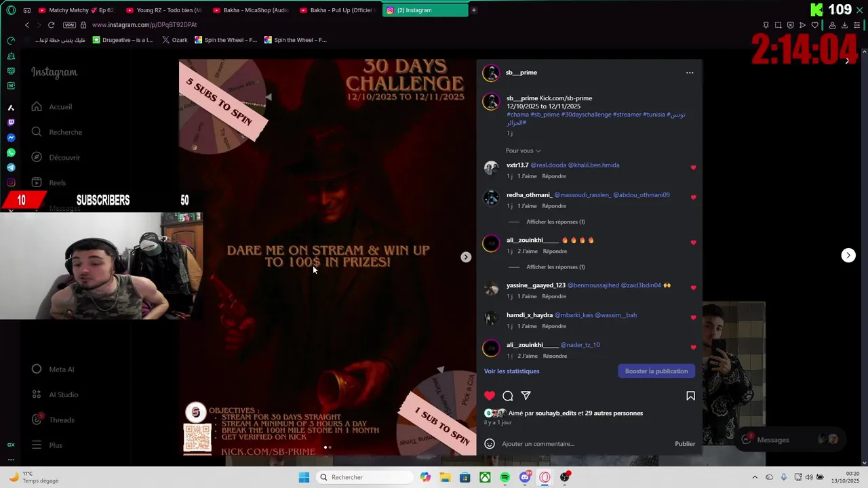Viewport: 868px width, 488px height.
Task: Go to next carousel image arrow
Action: [x=466, y=257]
